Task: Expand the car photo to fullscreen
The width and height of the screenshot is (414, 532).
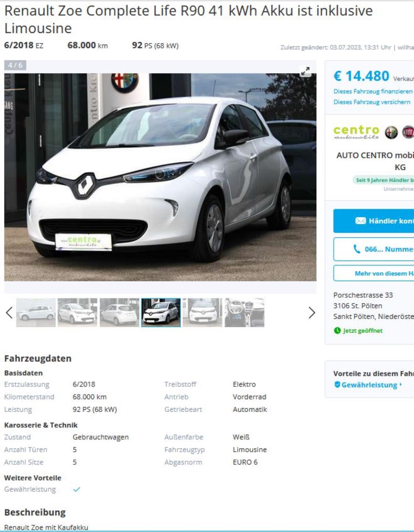Action: tap(305, 71)
